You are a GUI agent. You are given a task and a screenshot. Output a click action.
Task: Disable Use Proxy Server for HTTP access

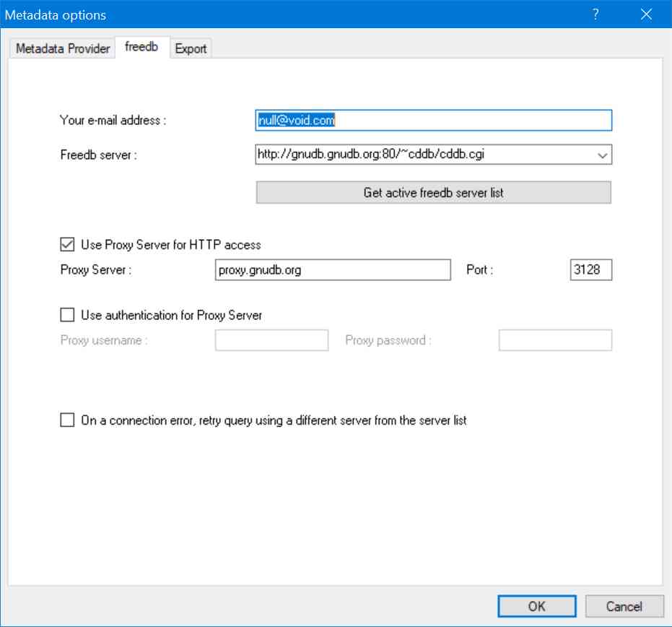pyautogui.click(x=67, y=245)
